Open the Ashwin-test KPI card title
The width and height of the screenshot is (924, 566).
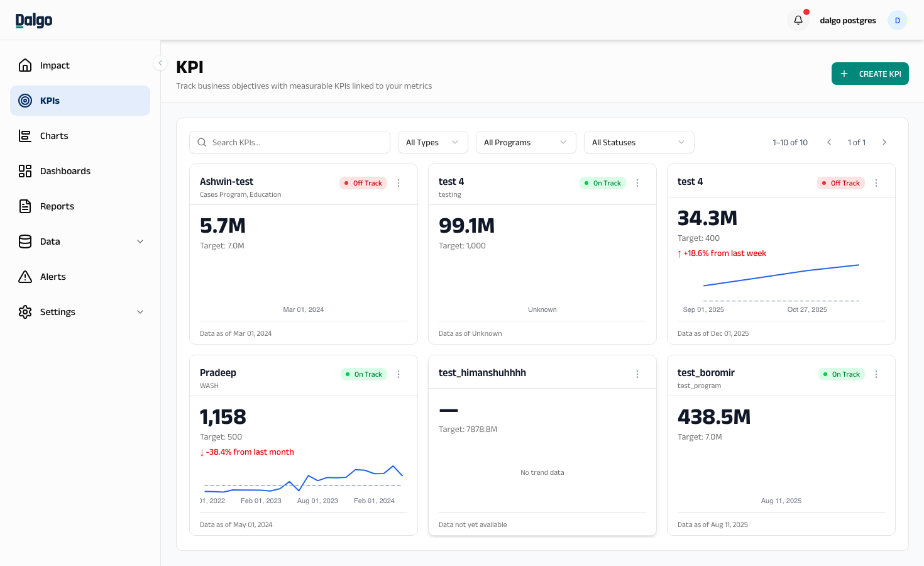(226, 182)
